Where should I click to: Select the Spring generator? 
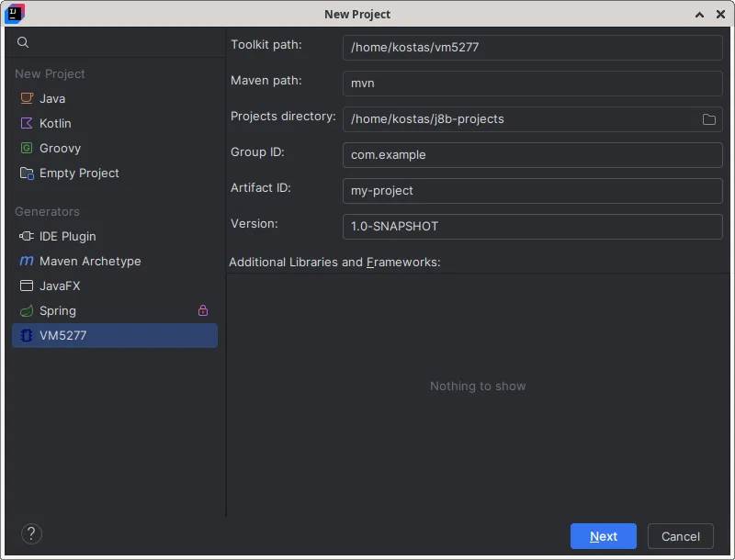click(x=115, y=310)
